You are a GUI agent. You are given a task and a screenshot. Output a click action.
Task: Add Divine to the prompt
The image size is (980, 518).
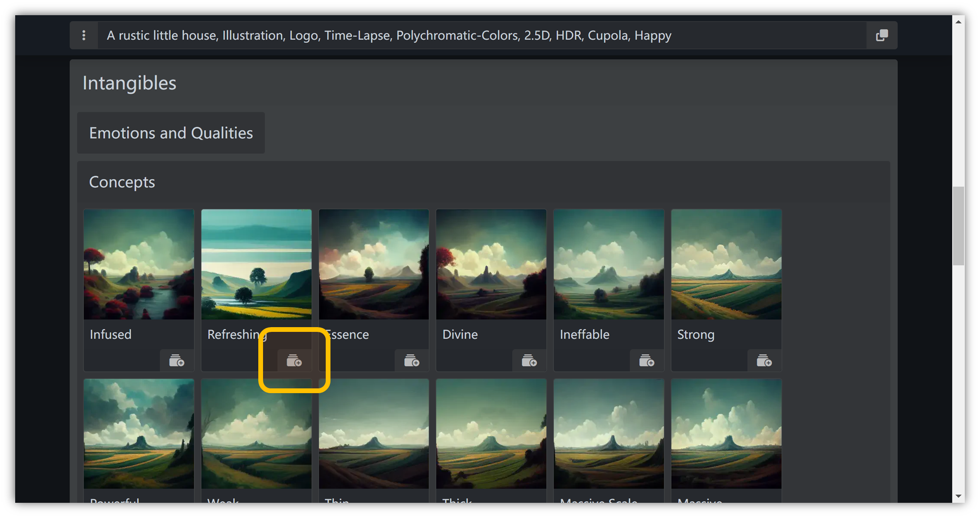click(529, 361)
